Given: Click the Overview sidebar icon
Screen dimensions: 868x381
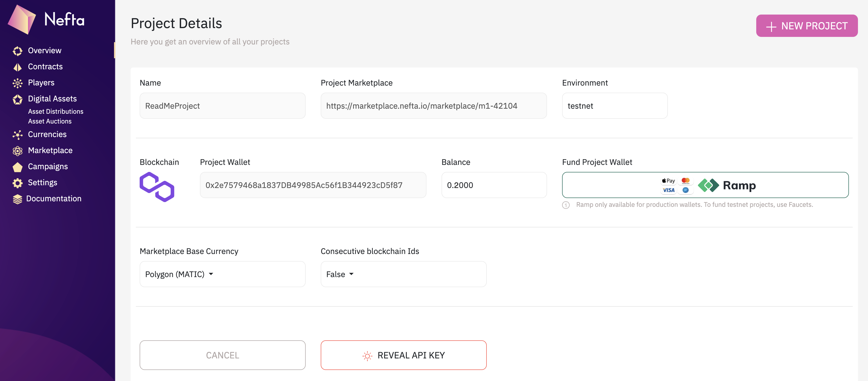Looking at the screenshot, I should tap(18, 51).
